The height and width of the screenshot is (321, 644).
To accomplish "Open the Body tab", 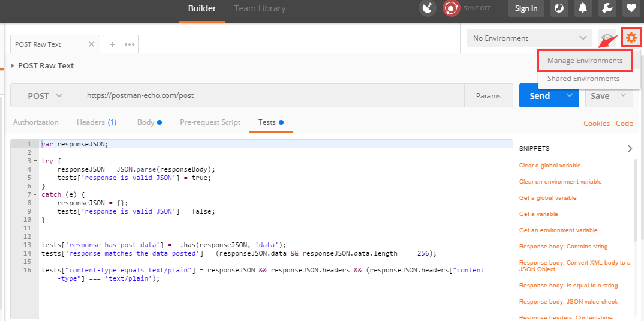I will coord(149,122).
